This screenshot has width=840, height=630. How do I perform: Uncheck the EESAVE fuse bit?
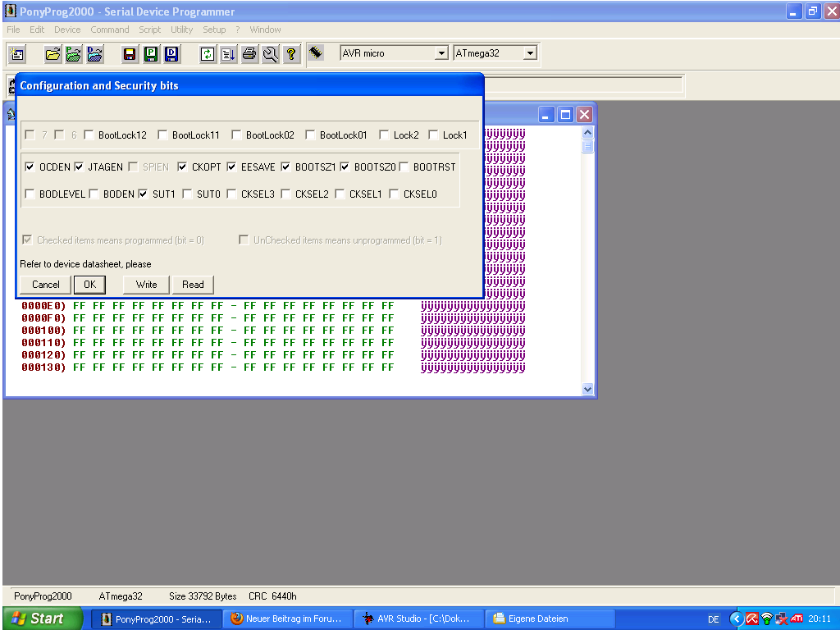click(232, 167)
